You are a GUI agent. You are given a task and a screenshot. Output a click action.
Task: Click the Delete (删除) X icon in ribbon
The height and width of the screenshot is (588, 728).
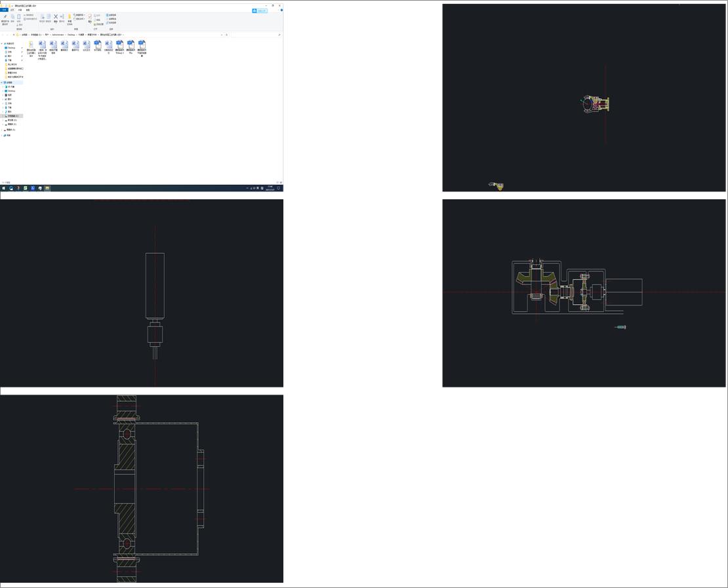(55, 18)
